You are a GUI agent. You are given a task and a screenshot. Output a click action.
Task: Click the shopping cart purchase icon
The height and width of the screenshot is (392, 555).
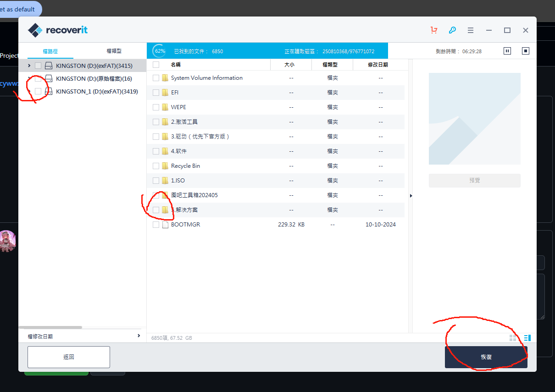point(433,30)
